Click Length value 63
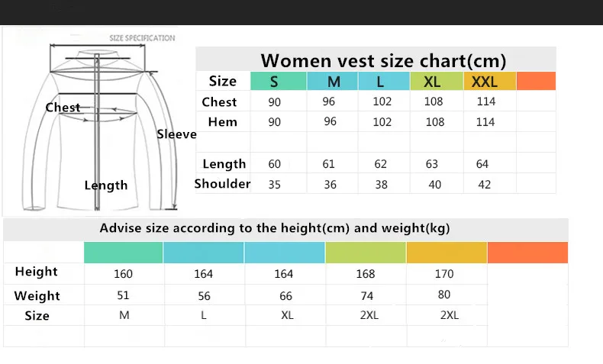 (432, 164)
